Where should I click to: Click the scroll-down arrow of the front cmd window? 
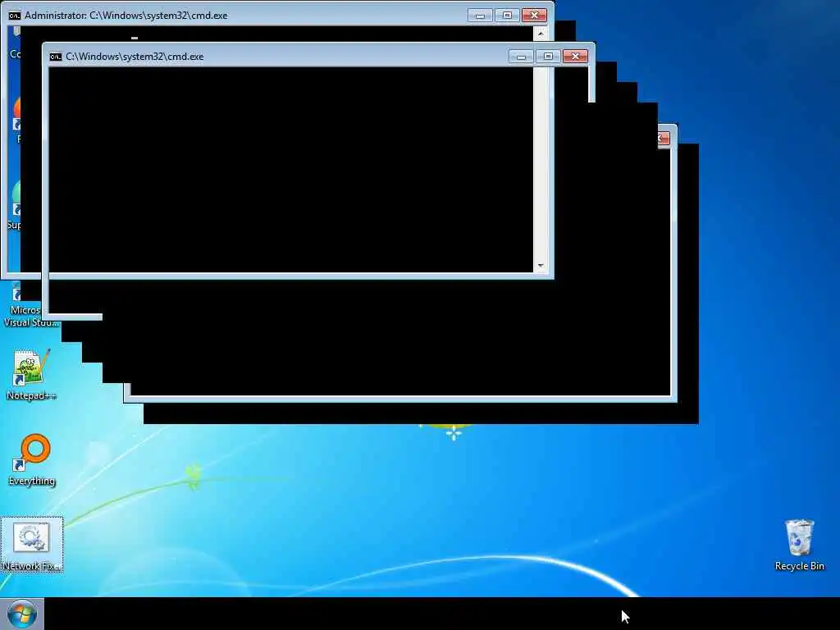click(x=541, y=266)
